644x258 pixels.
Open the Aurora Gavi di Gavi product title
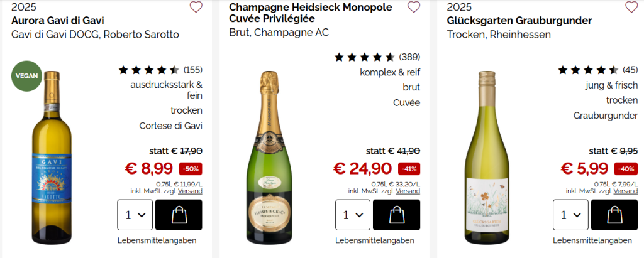coord(58,21)
